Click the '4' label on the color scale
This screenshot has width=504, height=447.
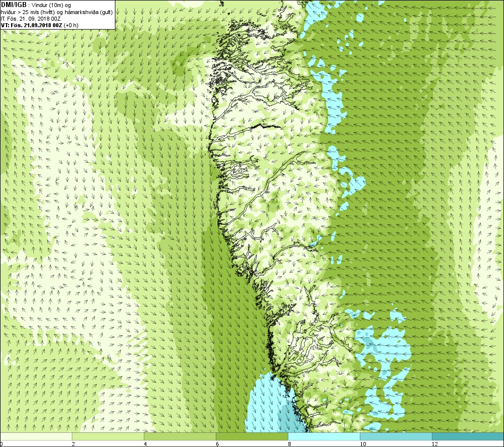pos(146,444)
